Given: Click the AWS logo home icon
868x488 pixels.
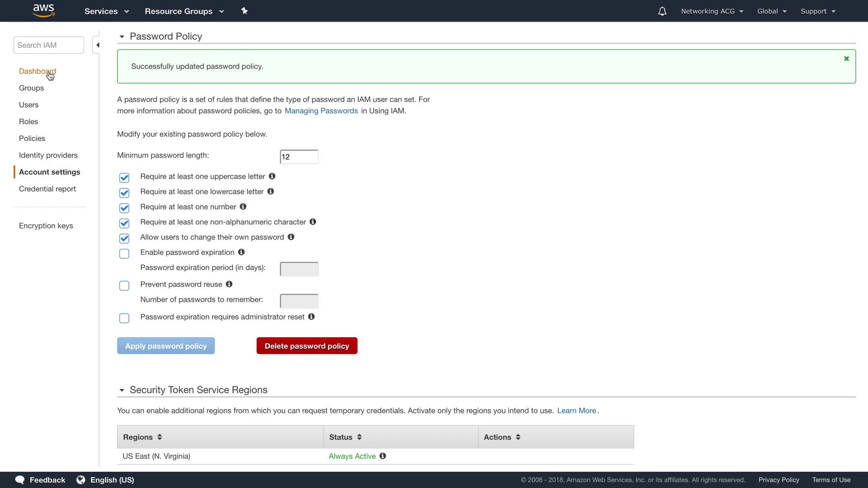Looking at the screenshot, I should [x=44, y=10].
